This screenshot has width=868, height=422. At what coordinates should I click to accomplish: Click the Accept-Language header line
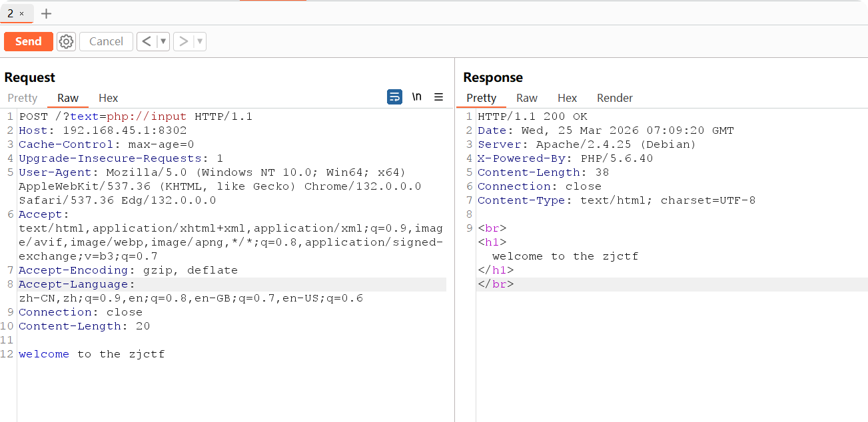pos(73,284)
